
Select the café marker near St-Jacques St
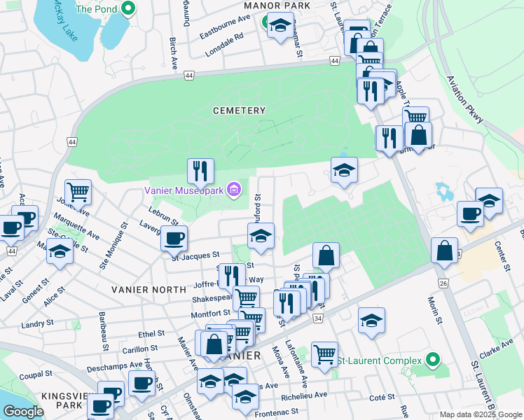click(x=174, y=239)
